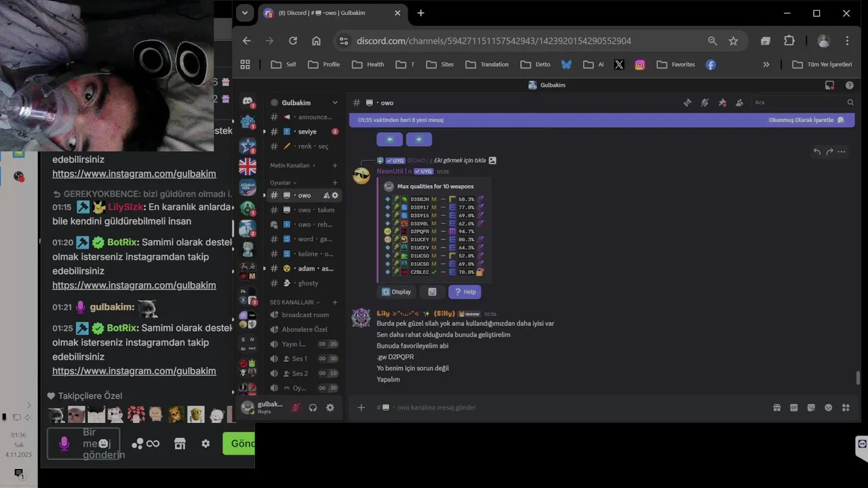Add channel to Metin Kanalları category

335,165
